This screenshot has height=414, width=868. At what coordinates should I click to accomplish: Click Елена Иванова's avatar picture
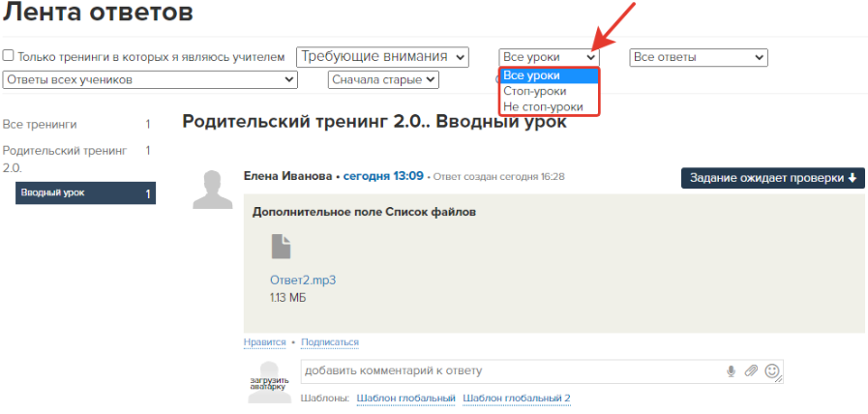coord(213,190)
